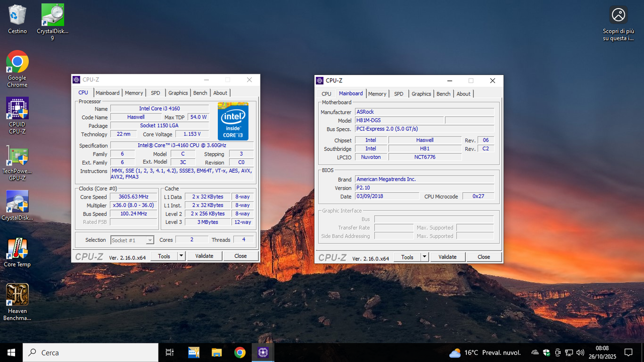Click the Core Voltage value 1.153 V
The height and width of the screenshot is (362, 644).
(x=192, y=134)
